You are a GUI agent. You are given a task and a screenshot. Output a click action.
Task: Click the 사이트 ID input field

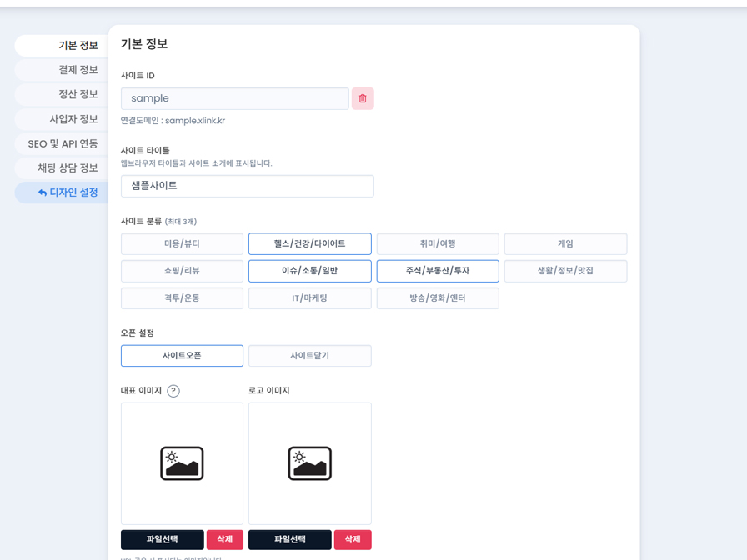point(234,98)
